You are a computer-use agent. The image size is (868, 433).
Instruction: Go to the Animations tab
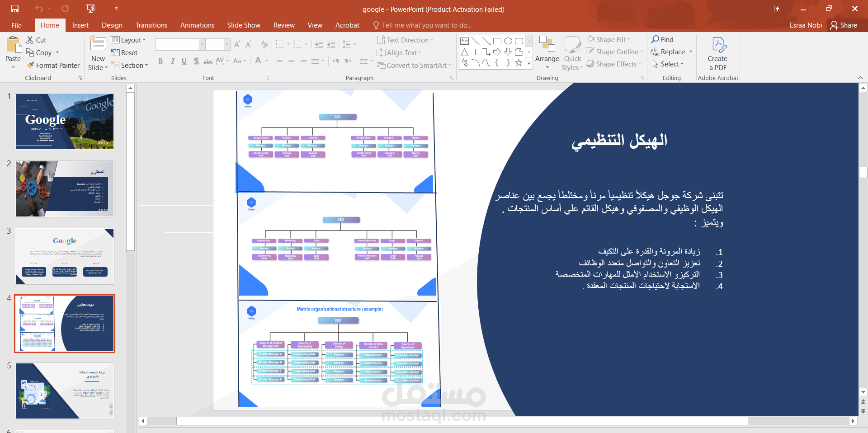pyautogui.click(x=197, y=25)
